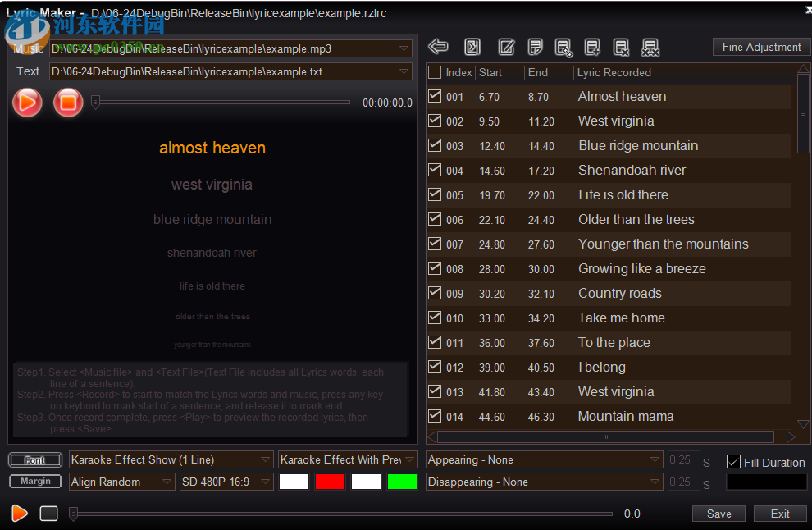Uncheck row 009 Country roads
Viewport: 812px width, 530px height.
pyautogui.click(x=435, y=293)
